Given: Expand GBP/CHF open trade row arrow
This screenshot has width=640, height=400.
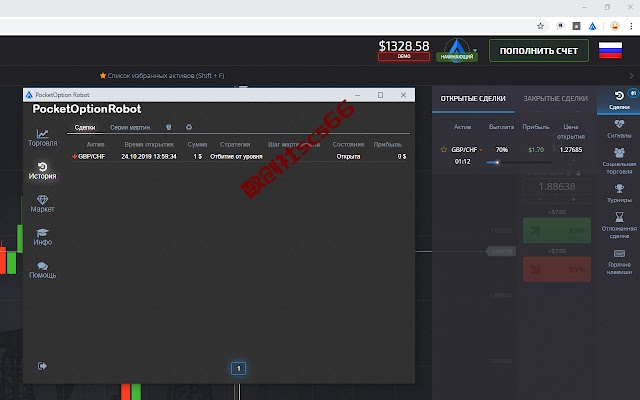Looking at the screenshot, I should [481, 150].
